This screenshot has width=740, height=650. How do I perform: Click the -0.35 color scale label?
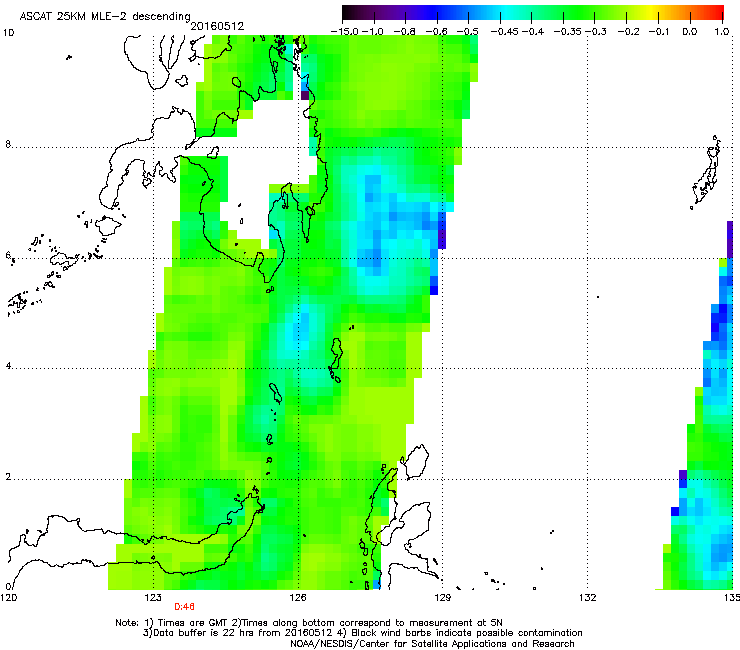point(568,32)
